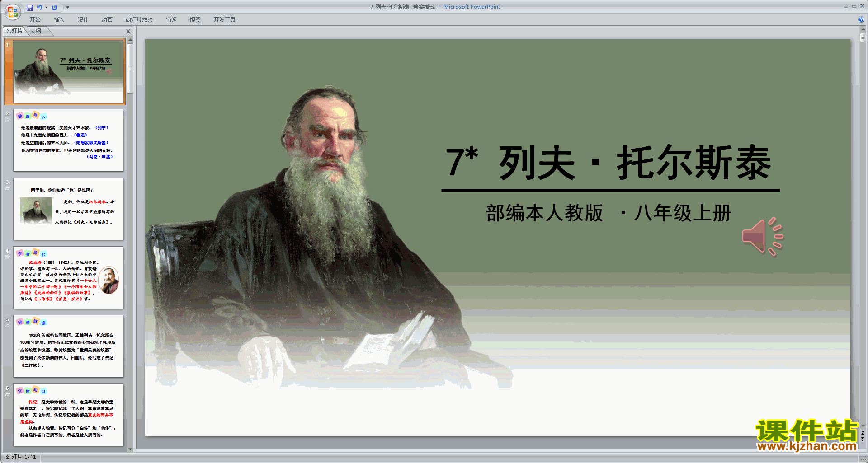Image resolution: width=868 pixels, height=463 pixels.
Task: Open the 视图 ribbon tab
Action: (x=195, y=20)
